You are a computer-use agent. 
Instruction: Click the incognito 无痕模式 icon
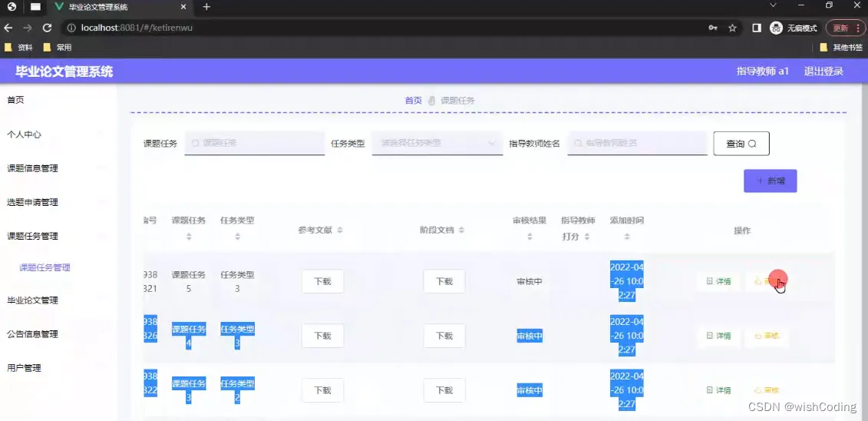[x=776, y=28]
